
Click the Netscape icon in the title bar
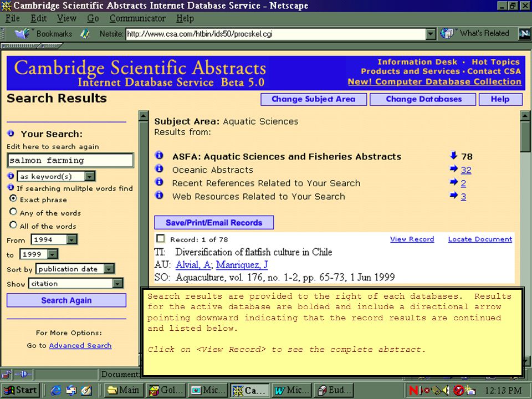(x=6, y=6)
